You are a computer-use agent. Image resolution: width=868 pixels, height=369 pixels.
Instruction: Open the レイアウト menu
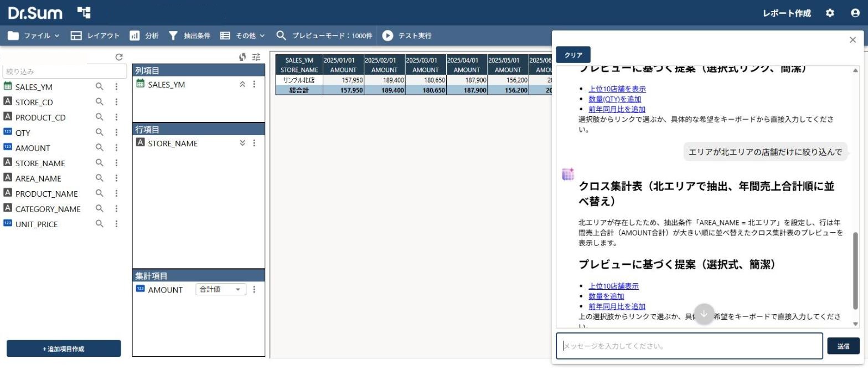pos(95,35)
